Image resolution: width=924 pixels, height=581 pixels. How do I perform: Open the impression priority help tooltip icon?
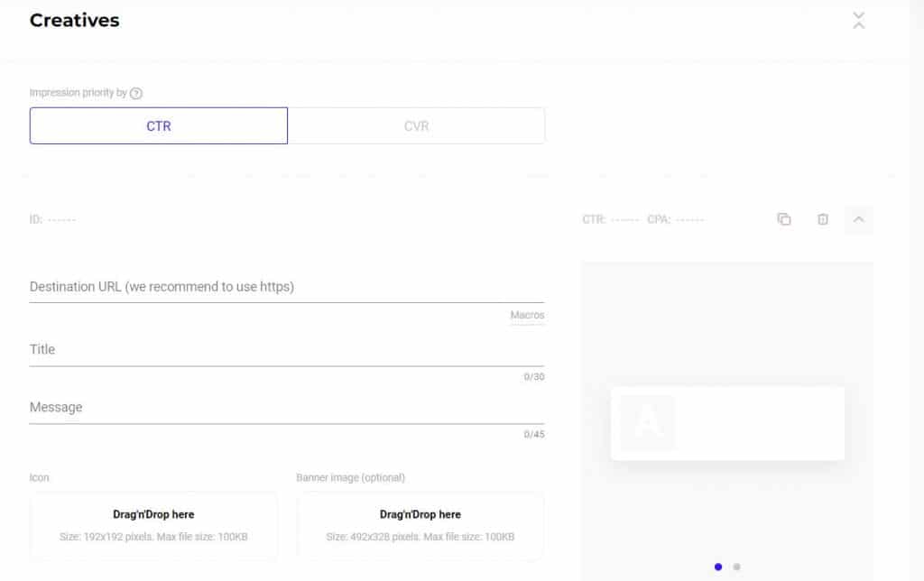pyautogui.click(x=136, y=93)
